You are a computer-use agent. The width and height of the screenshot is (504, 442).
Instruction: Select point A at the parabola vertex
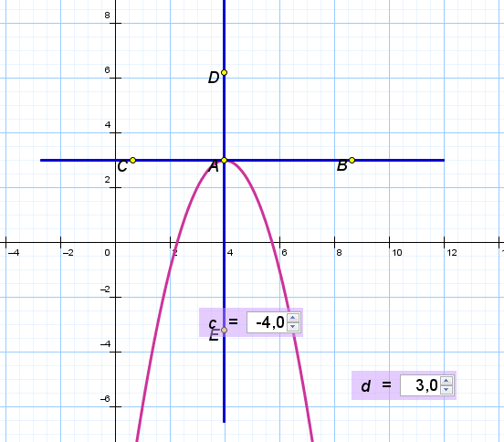(224, 160)
